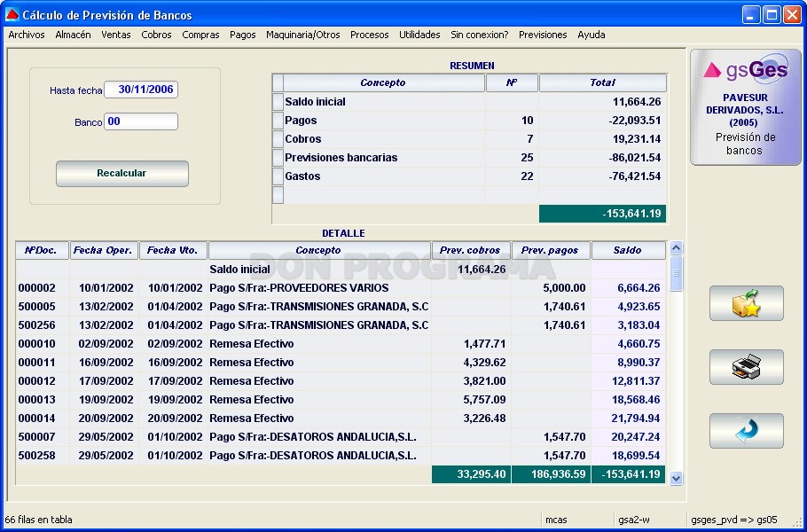Click the red triangle app icon in title bar
The width and height of the screenshot is (807, 532).
tap(12, 14)
